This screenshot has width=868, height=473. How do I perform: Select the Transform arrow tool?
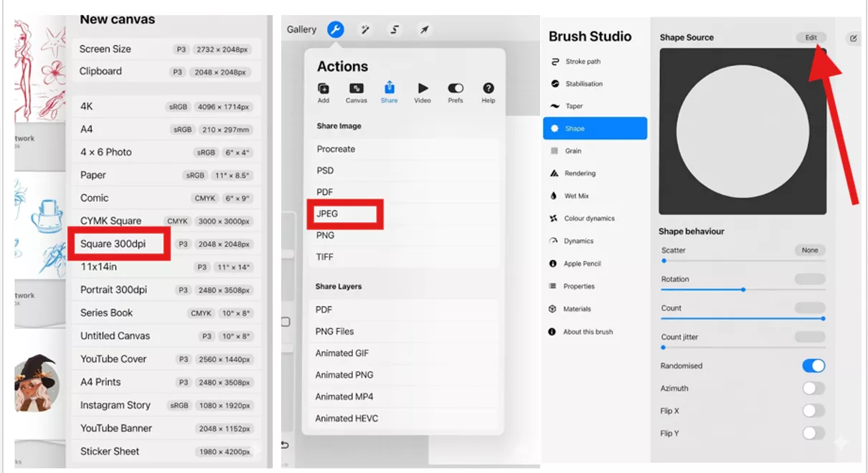pyautogui.click(x=423, y=29)
